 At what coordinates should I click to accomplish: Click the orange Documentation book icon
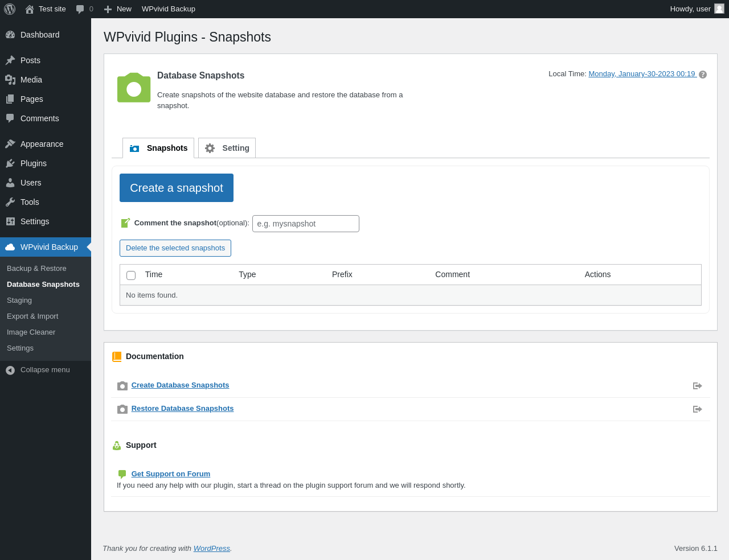117,357
